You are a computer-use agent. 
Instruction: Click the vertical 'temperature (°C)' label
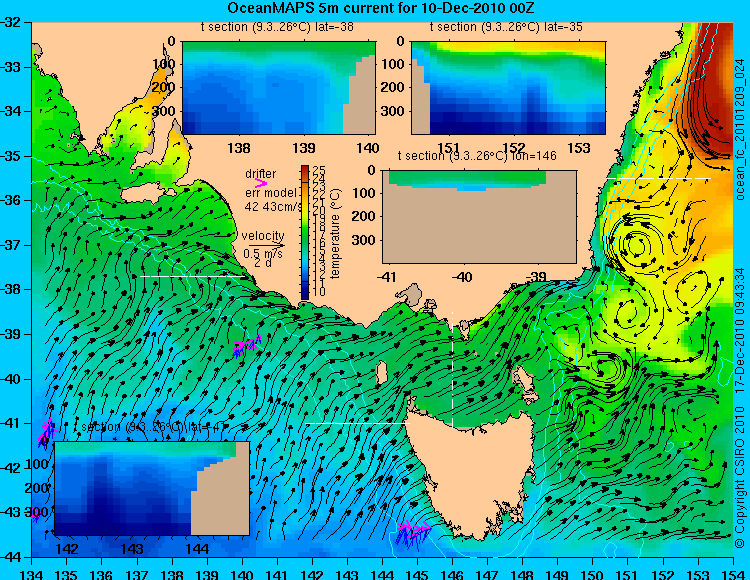click(x=335, y=233)
